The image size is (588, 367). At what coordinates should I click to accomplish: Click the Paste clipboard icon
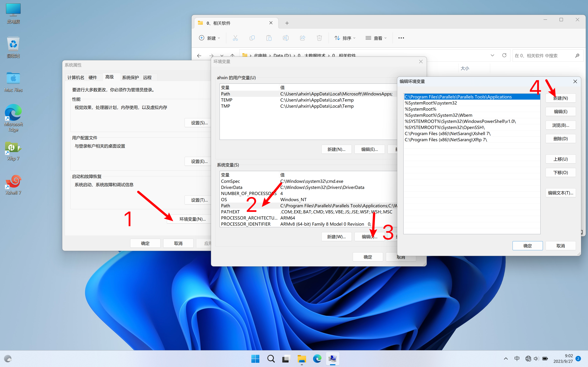click(269, 38)
